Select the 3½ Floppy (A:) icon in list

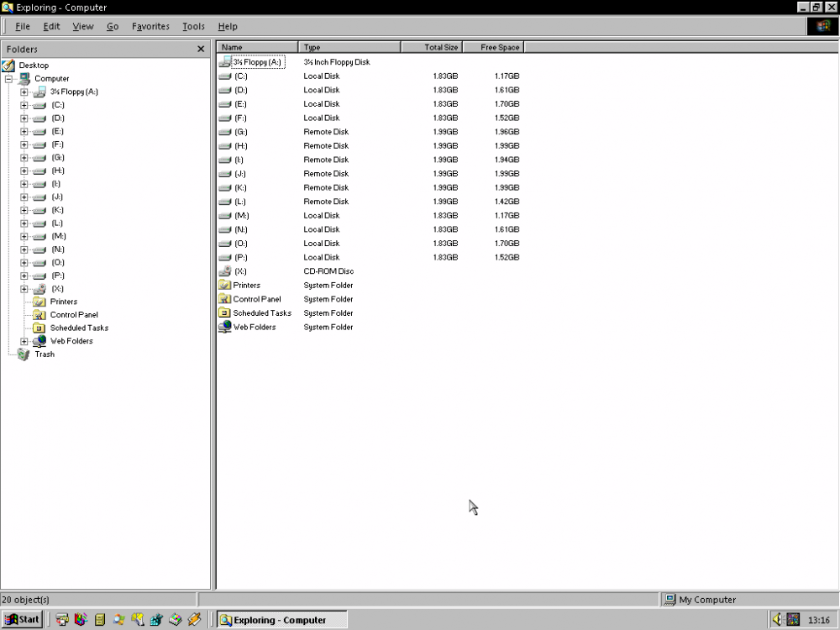[x=224, y=62]
